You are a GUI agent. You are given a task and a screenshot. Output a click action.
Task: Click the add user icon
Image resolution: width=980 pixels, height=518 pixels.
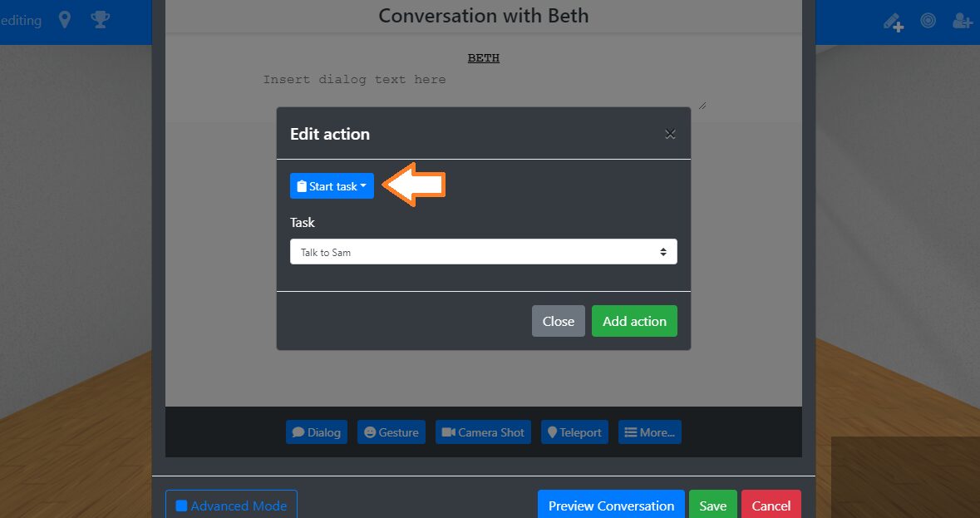coord(963,21)
